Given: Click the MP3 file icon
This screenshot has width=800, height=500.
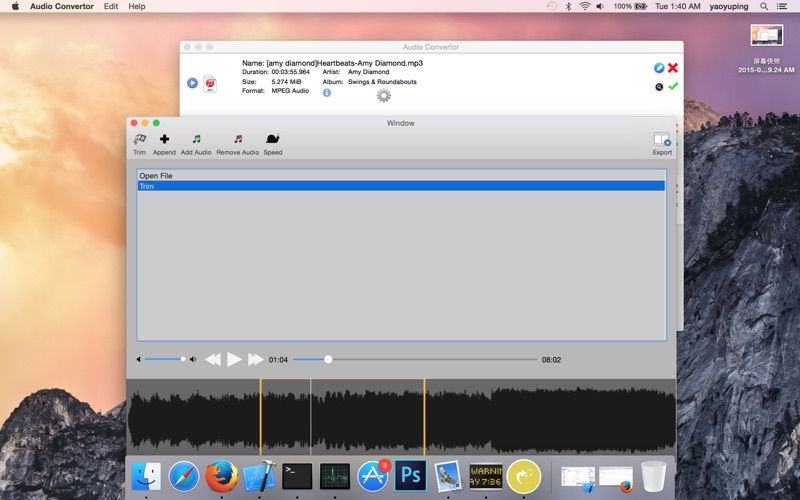Looking at the screenshot, I should [x=210, y=84].
